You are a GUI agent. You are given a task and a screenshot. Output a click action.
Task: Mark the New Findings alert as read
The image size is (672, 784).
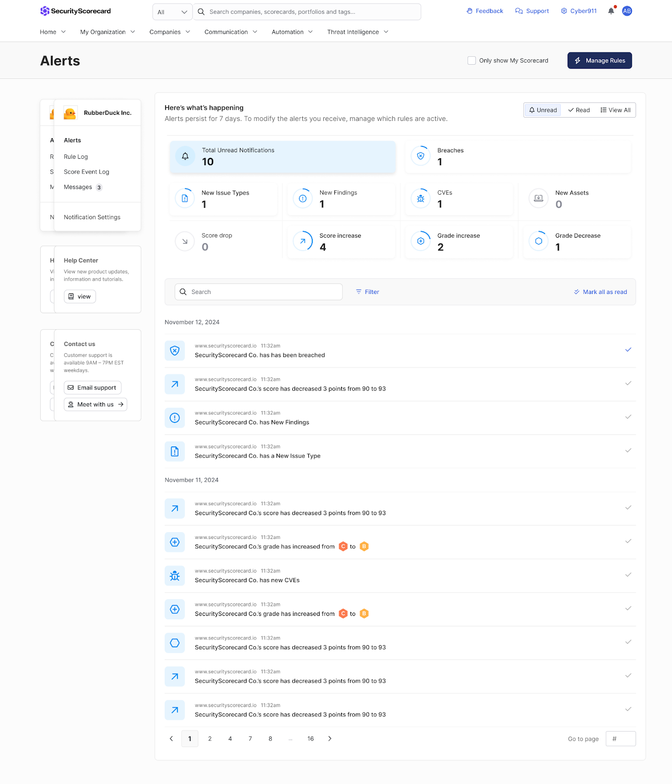(628, 416)
